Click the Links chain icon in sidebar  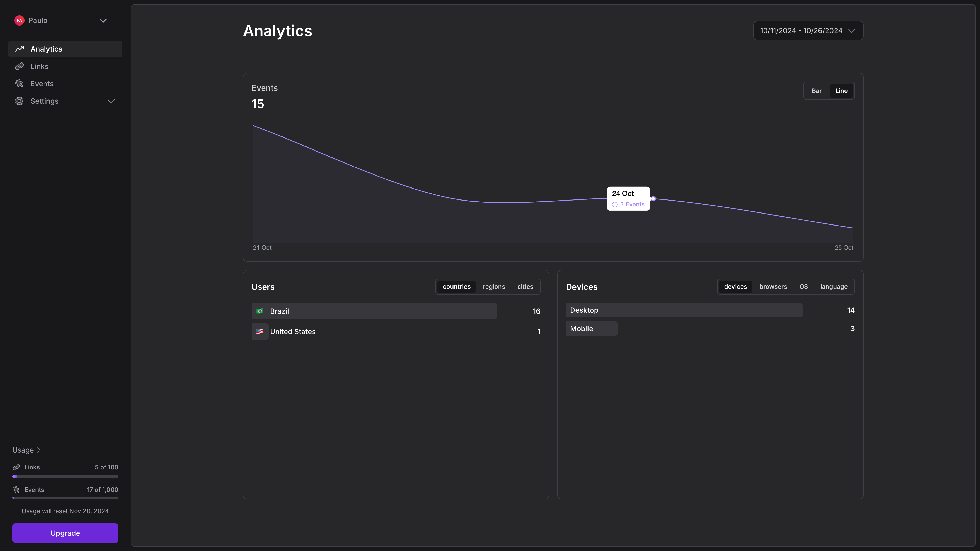[x=19, y=66]
